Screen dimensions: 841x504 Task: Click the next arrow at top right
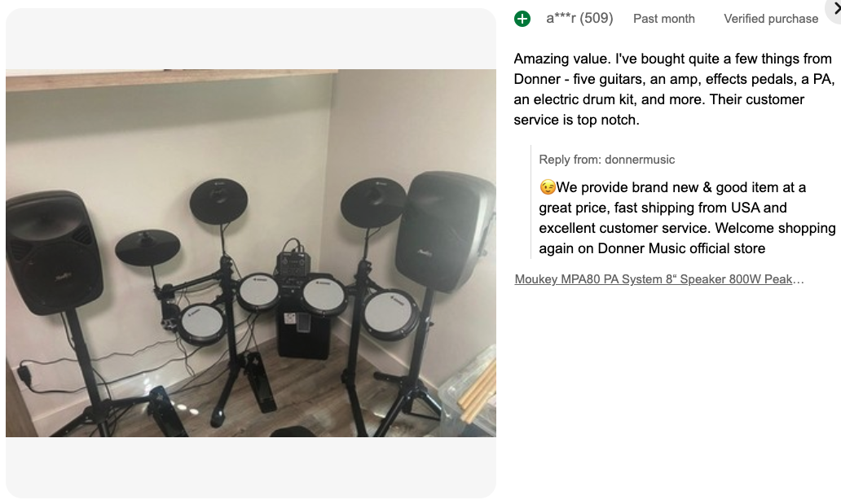point(834,9)
